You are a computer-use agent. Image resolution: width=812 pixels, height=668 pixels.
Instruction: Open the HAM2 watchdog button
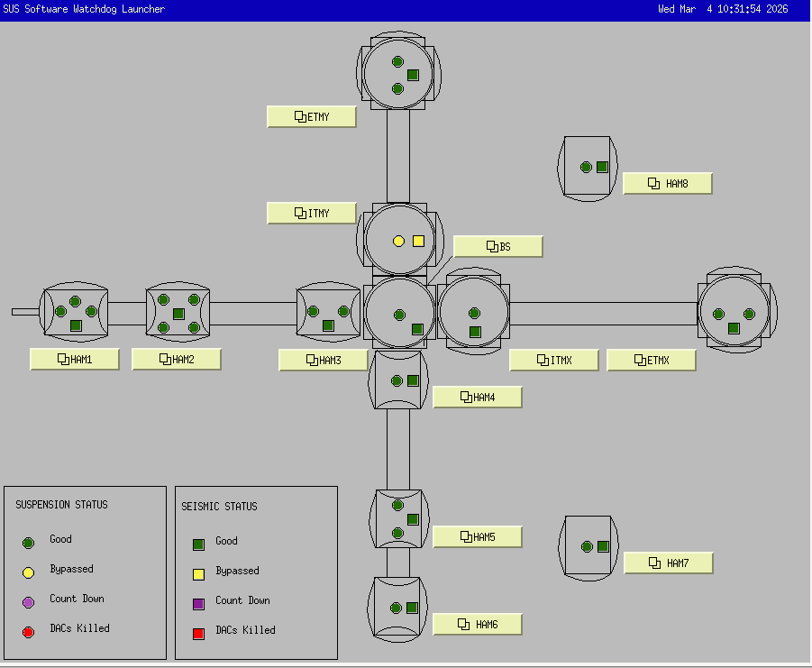177,360
